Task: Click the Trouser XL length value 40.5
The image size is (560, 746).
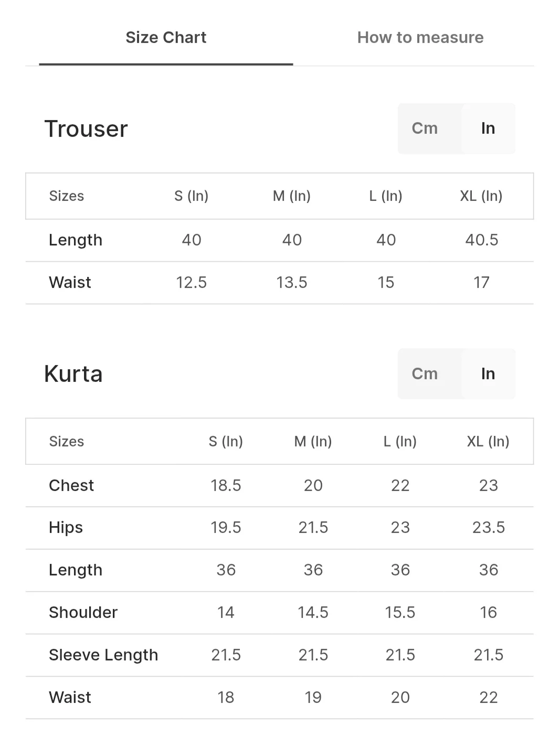Action: pos(482,240)
